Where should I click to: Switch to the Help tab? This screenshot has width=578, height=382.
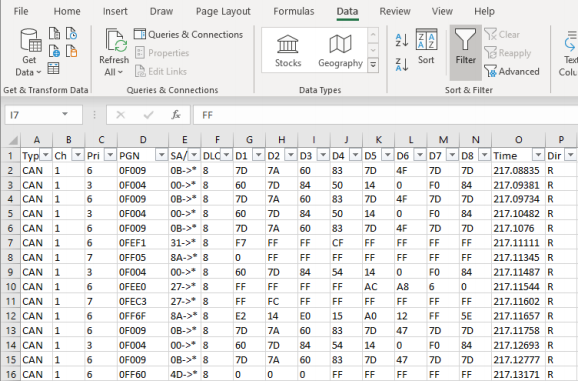(484, 11)
